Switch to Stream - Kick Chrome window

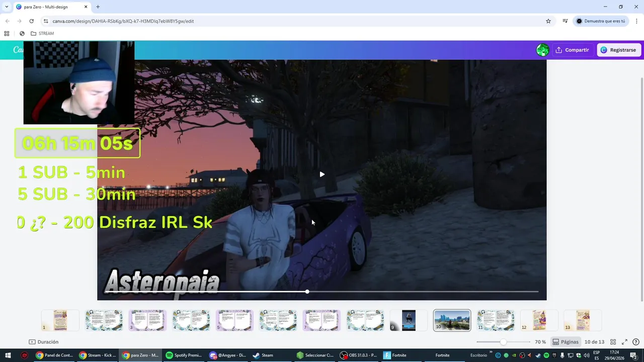pos(98,355)
